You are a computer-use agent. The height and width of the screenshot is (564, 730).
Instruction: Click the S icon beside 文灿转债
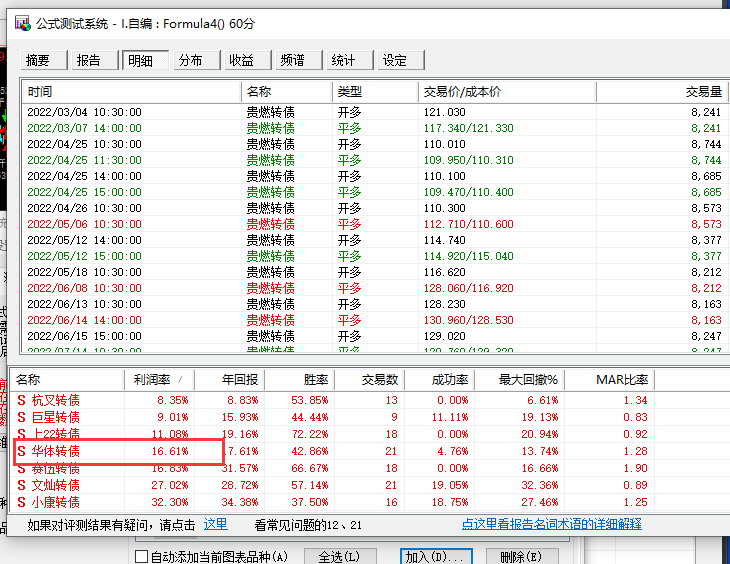pos(21,485)
